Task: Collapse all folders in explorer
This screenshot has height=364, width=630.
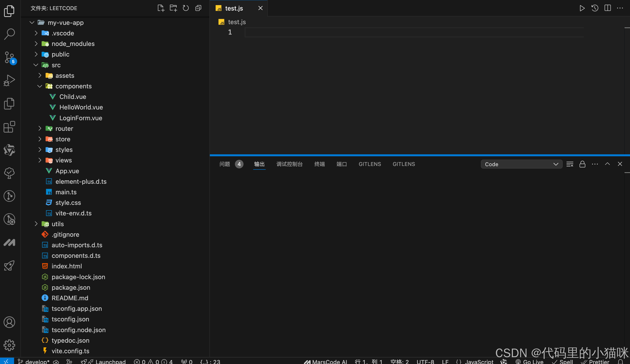Action: tap(198, 8)
